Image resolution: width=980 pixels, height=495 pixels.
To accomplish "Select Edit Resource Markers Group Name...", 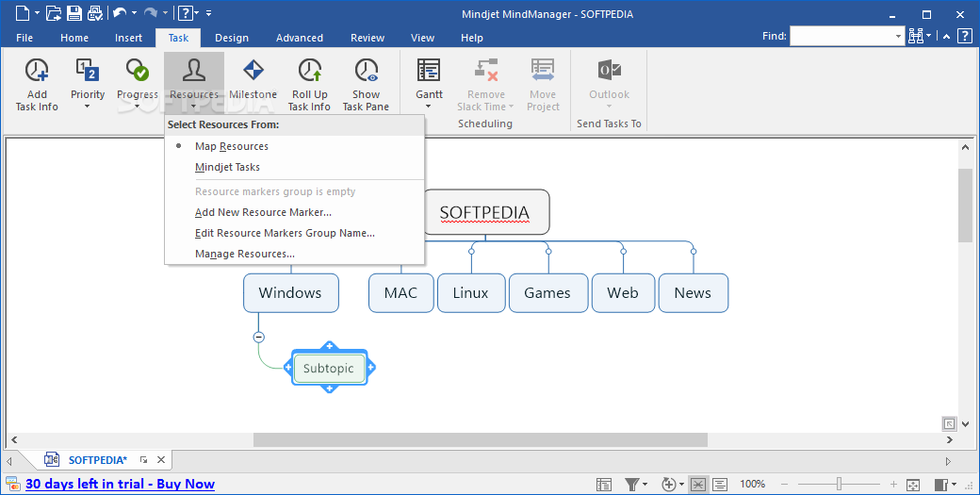I will (x=285, y=233).
